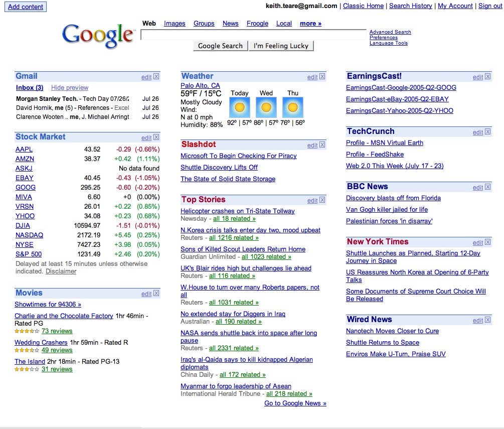
Task: Open Profile - MSN Virtual Earth article
Action: [385, 143]
